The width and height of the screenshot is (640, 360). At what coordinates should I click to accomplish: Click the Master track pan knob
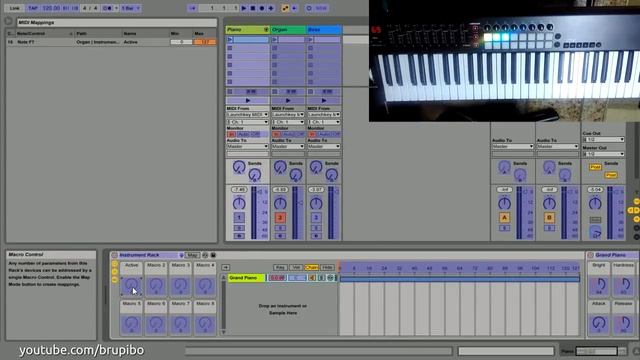point(595,203)
